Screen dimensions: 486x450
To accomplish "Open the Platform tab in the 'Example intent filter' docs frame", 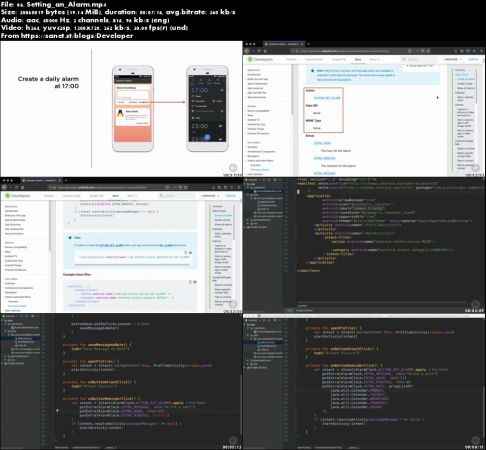I will (49, 196).
